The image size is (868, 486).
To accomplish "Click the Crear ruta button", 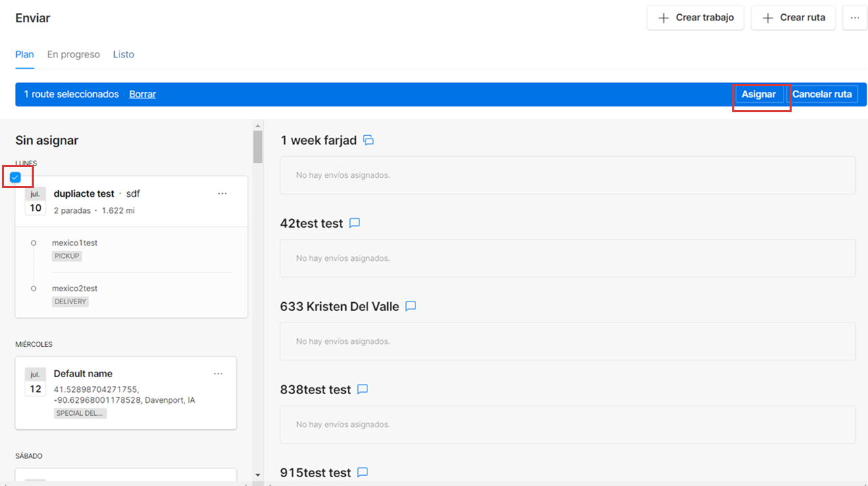I will pyautogui.click(x=793, y=18).
